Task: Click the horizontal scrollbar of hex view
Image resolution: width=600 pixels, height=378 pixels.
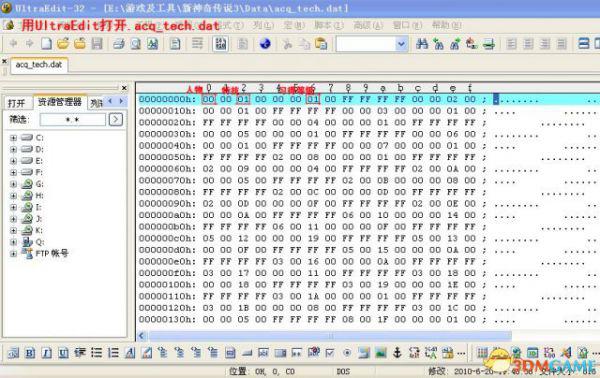Action: (330, 336)
